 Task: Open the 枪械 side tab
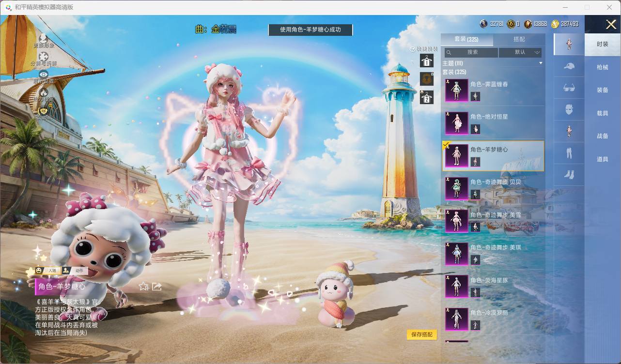(x=603, y=67)
